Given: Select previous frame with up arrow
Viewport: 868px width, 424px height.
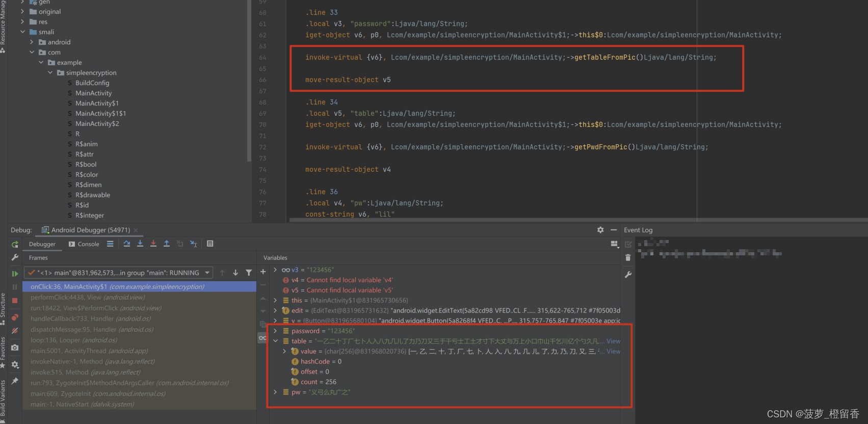Looking at the screenshot, I should pos(222,273).
